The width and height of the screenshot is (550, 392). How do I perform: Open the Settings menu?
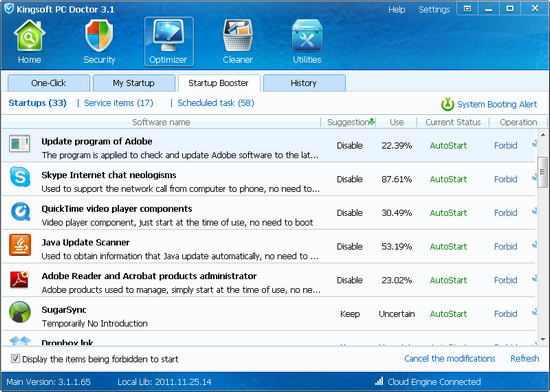tap(434, 9)
